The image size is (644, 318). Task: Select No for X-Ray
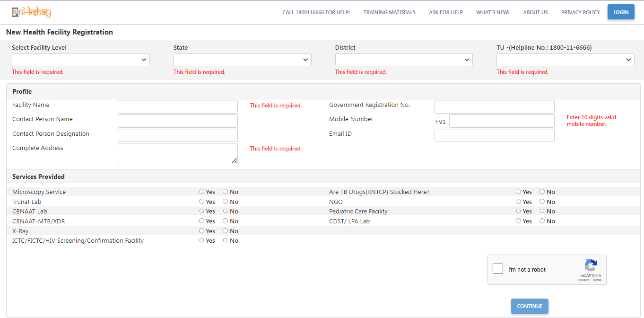226,231
